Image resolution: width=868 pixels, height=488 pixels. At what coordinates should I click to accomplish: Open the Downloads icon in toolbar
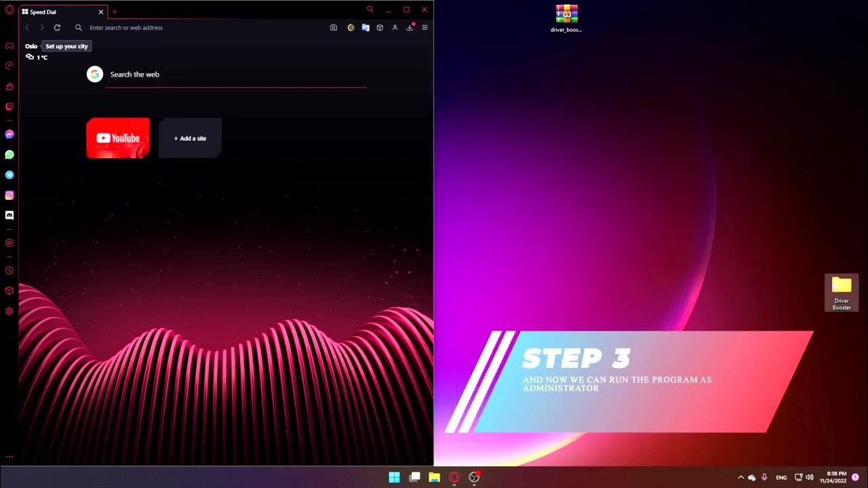[x=410, y=27]
